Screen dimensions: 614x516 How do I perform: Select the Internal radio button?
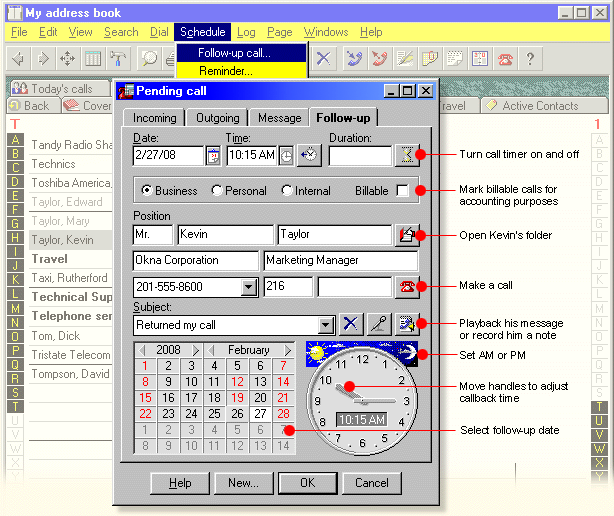pos(287,190)
